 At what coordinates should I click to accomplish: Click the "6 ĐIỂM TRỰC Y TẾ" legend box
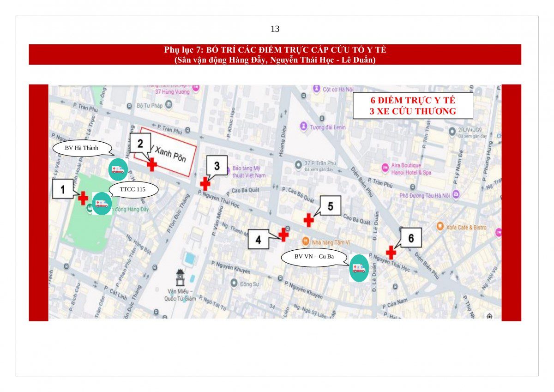(413, 106)
